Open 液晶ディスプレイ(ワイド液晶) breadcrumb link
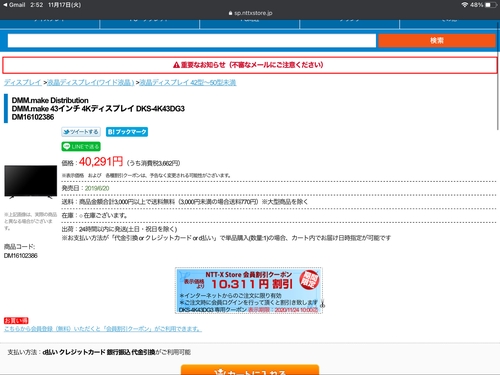 pyautogui.click(x=90, y=82)
